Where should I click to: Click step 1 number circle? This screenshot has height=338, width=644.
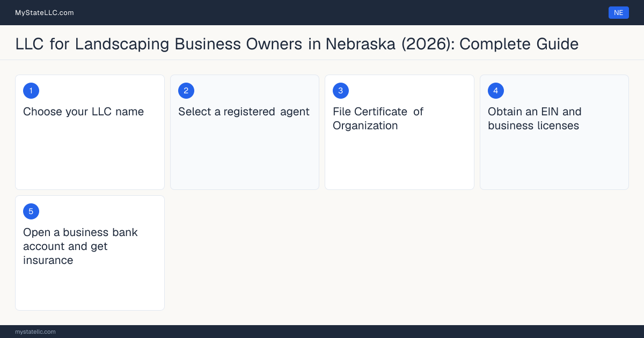(31, 91)
